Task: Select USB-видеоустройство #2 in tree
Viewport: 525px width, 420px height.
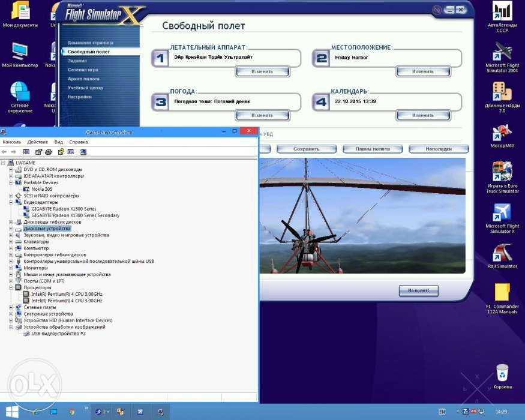Action: 59,334
